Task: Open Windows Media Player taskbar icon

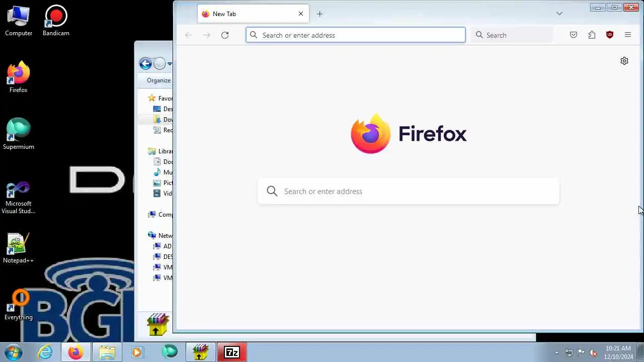Action: click(x=137, y=352)
